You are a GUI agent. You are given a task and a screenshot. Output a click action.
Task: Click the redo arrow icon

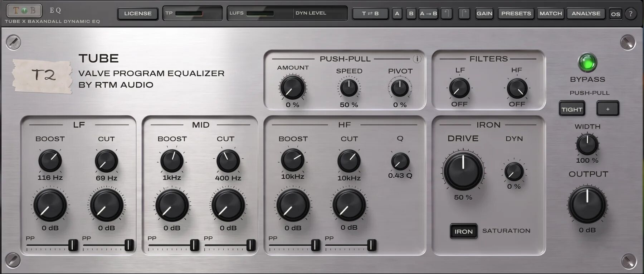coord(464,14)
